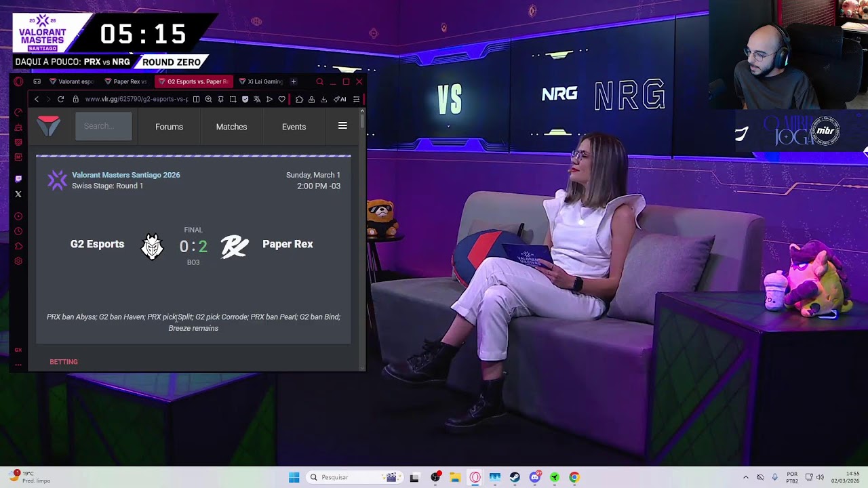Open split screen icon in address bar
The height and width of the screenshot is (488, 868).
click(196, 99)
